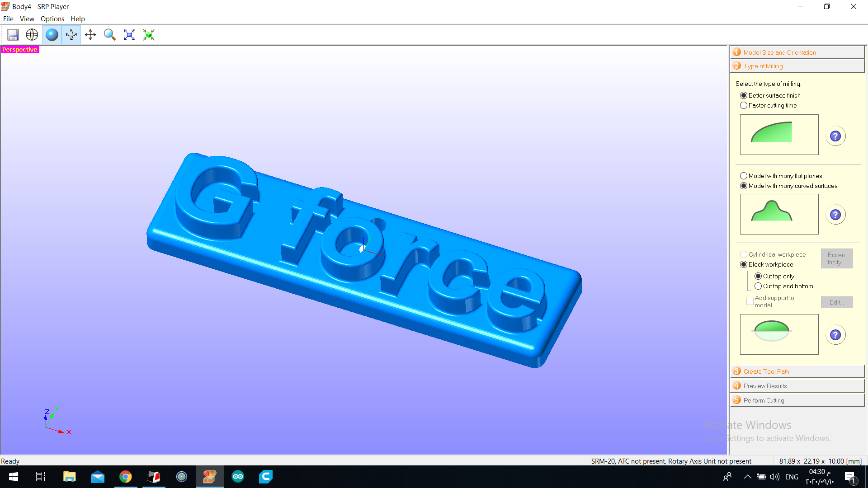
Task: Open the View menu
Action: (x=27, y=19)
